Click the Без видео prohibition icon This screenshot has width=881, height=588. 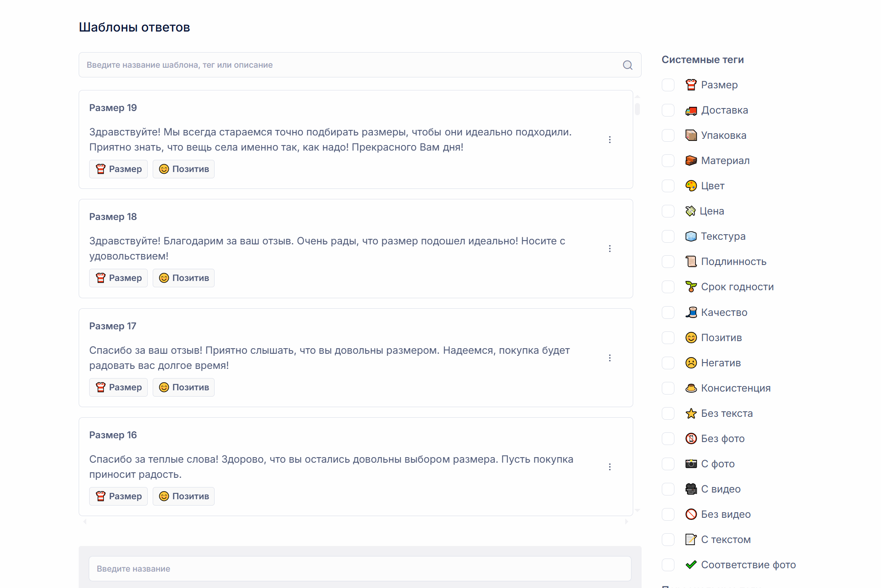(x=691, y=514)
